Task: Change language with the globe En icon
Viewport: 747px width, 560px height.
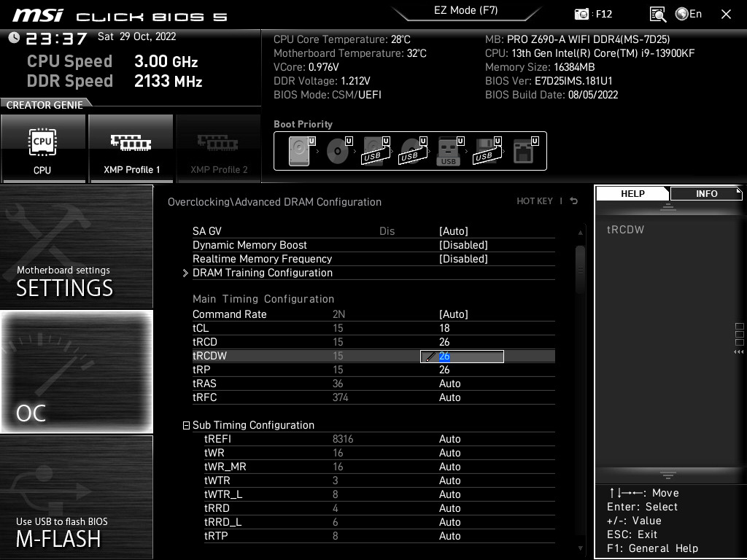Action: click(689, 14)
